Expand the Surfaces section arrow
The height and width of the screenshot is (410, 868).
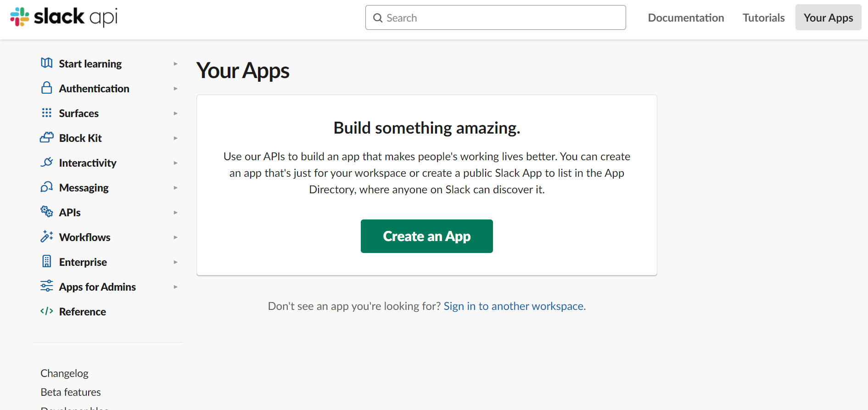[x=175, y=113]
